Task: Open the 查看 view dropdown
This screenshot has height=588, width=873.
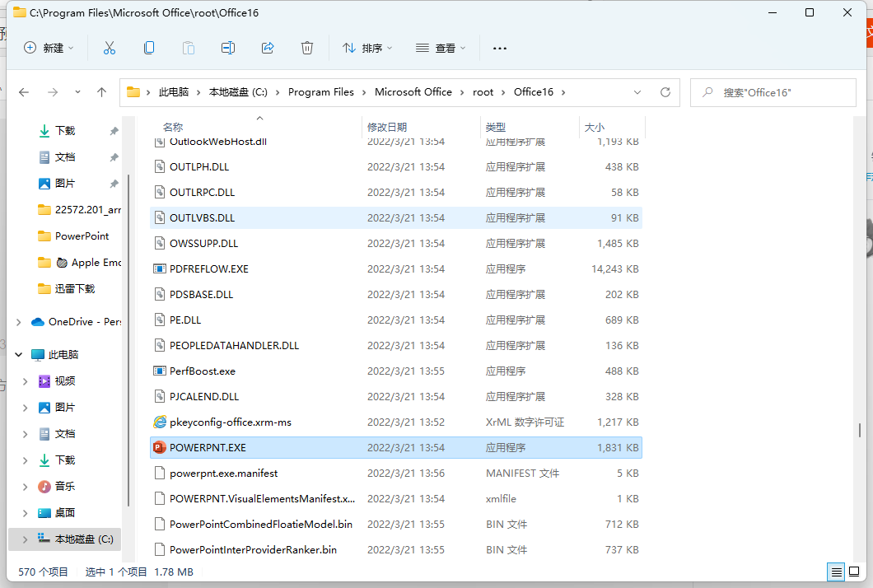Action: [x=441, y=48]
